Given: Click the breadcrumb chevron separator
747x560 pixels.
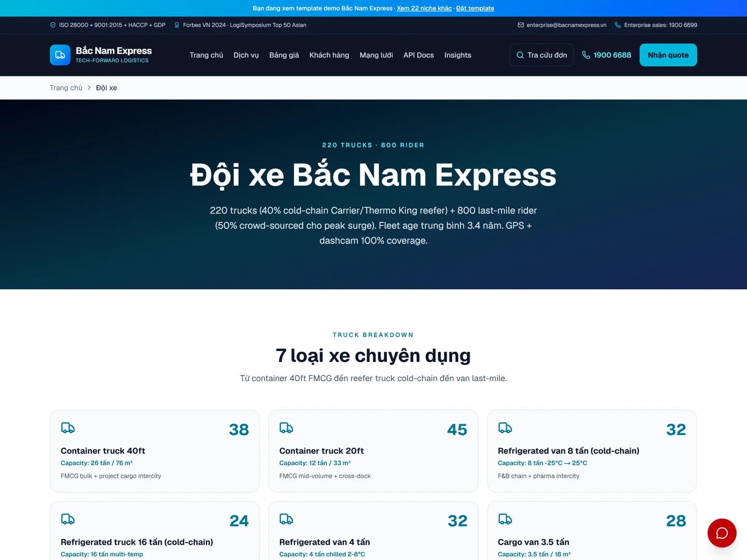Looking at the screenshot, I should pos(89,88).
